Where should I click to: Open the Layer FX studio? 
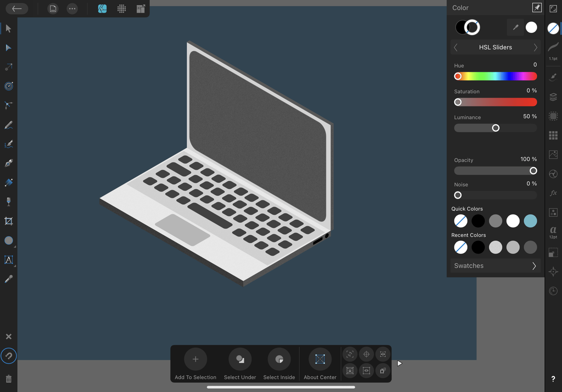tap(553, 193)
